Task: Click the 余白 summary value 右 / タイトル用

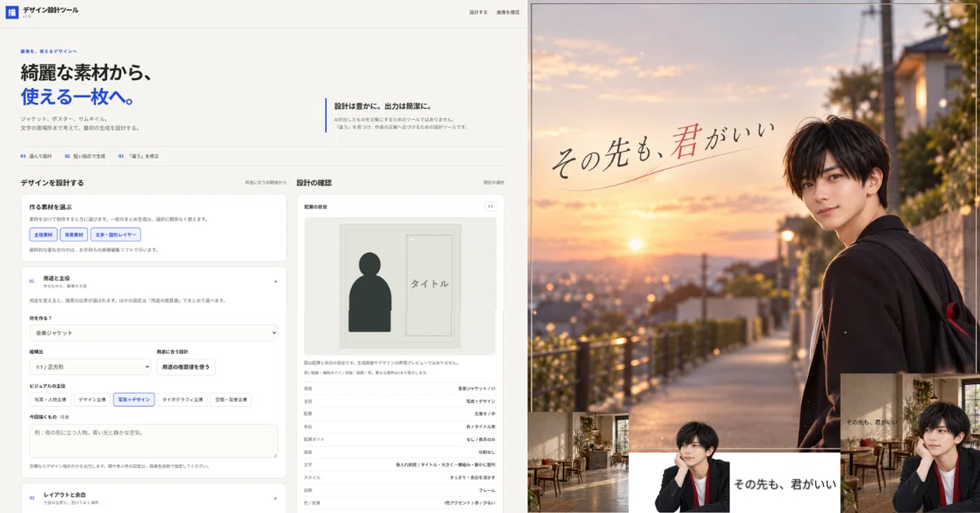Action: click(x=480, y=426)
